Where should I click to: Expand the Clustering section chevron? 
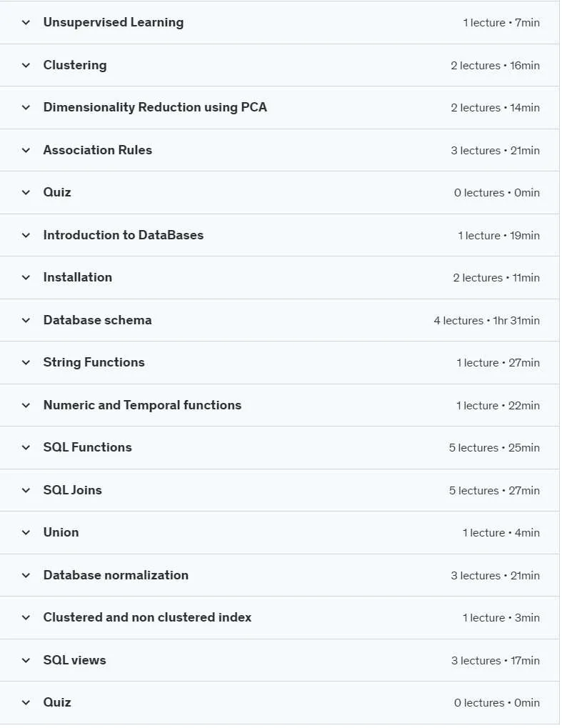coord(26,65)
